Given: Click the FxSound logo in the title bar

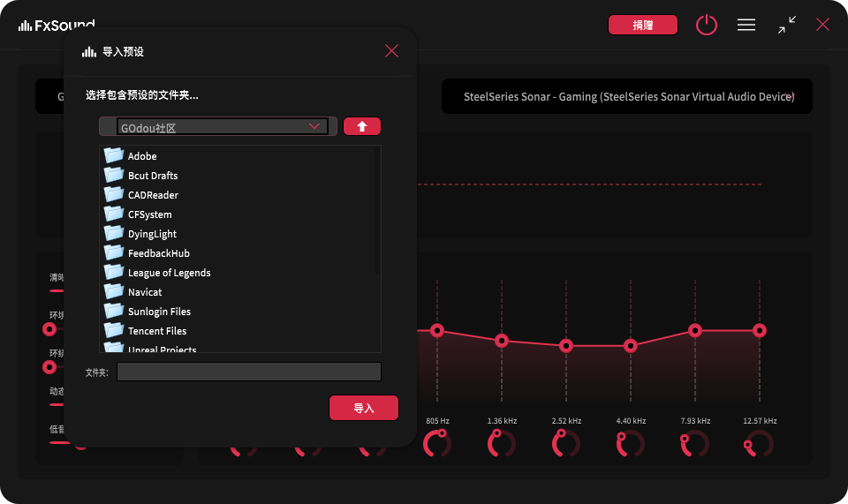Looking at the screenshot, I should pos(57,26).
